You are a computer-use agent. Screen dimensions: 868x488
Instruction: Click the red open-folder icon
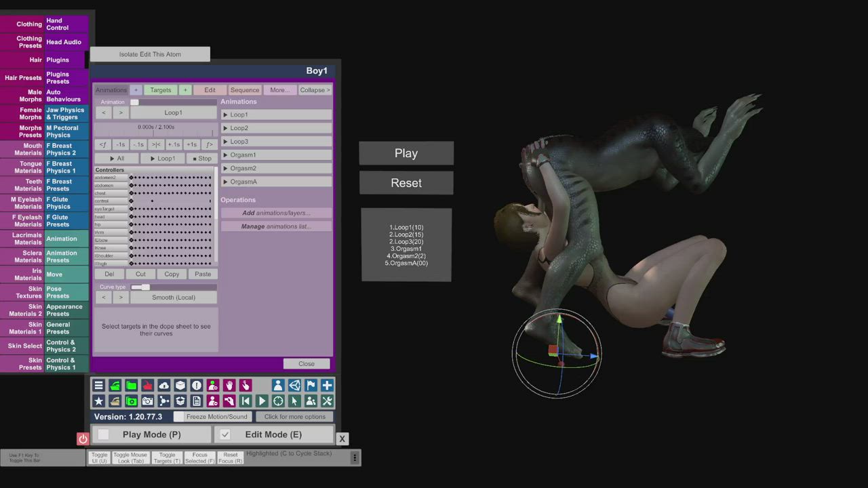pos(148,385)
